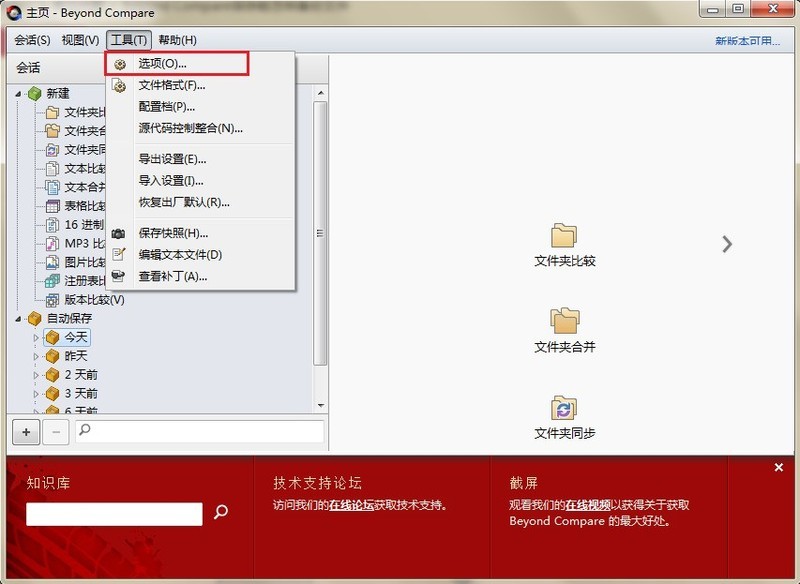800x584 pixels.
Task: Click the 知识库 search input box
Action: click(114, 514)
